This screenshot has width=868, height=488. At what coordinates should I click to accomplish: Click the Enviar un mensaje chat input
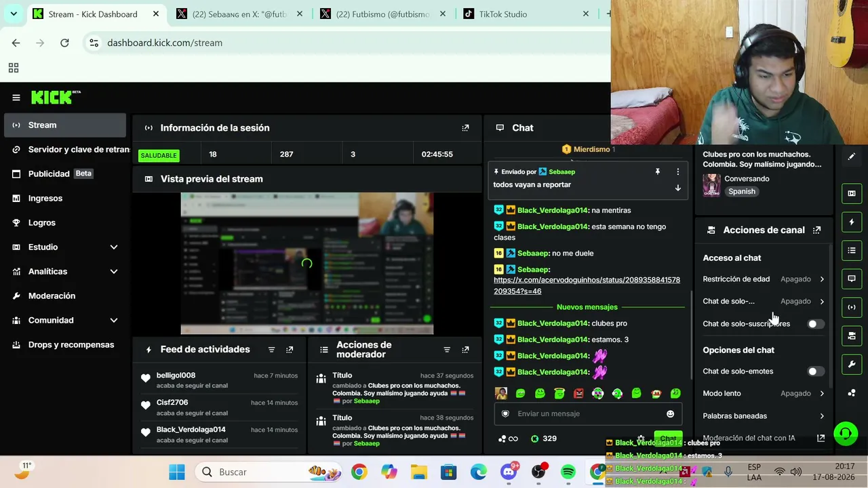tap(588, 414)
